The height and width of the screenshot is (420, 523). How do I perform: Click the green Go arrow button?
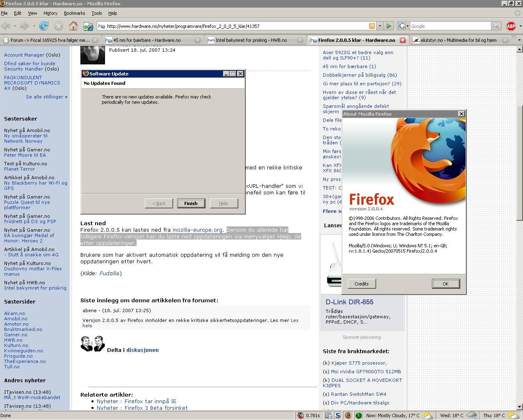coord(389,26)
